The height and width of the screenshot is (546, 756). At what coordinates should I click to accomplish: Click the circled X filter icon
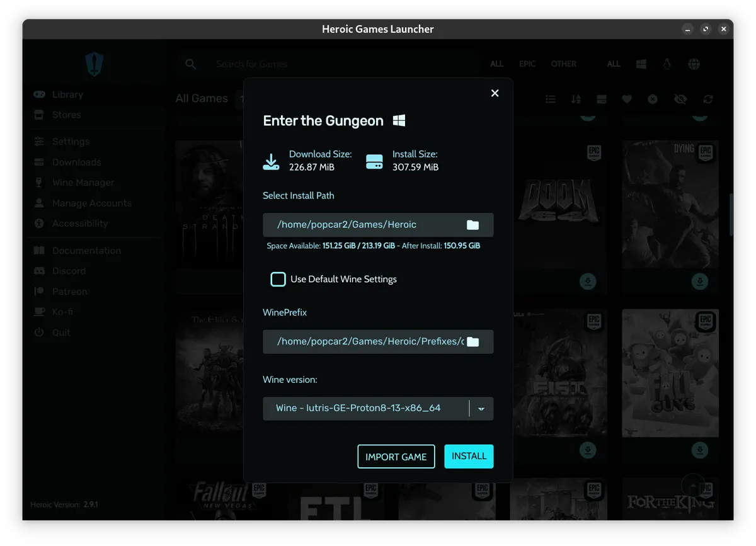click(x=653, y=99)
